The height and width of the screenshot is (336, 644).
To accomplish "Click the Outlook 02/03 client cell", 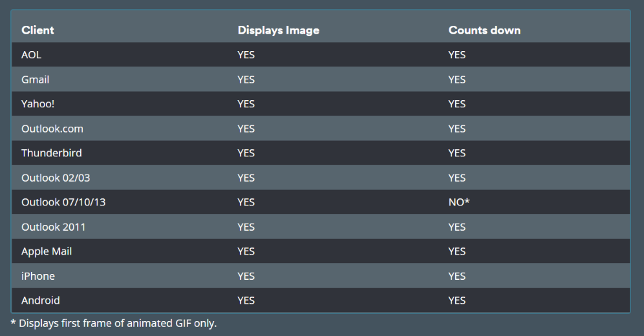I will click(x=56, y=178).
